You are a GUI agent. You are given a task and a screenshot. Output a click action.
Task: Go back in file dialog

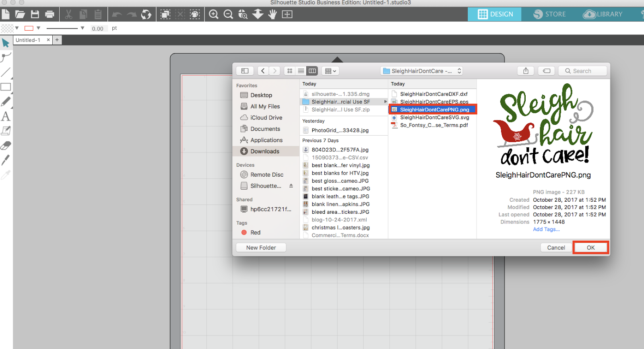point(263,71)
